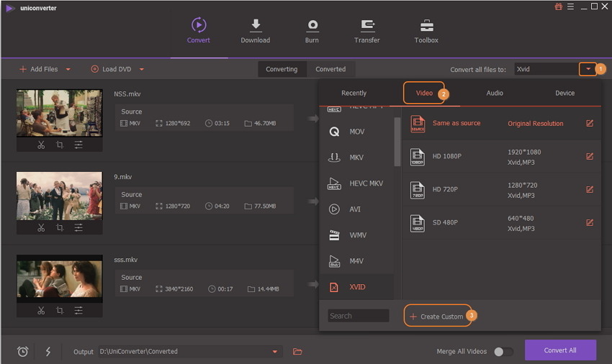Open the Toolbox section

[x=426, y=30]
